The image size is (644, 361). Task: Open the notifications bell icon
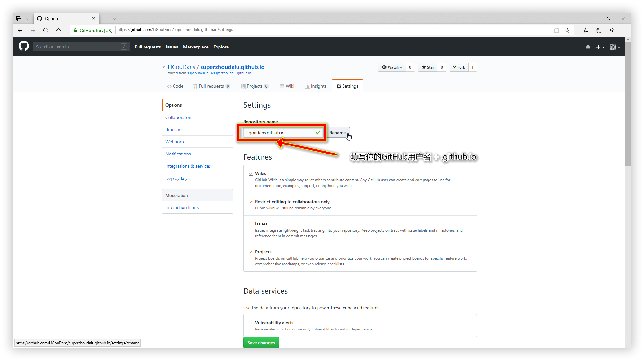[x=588, y=47]
